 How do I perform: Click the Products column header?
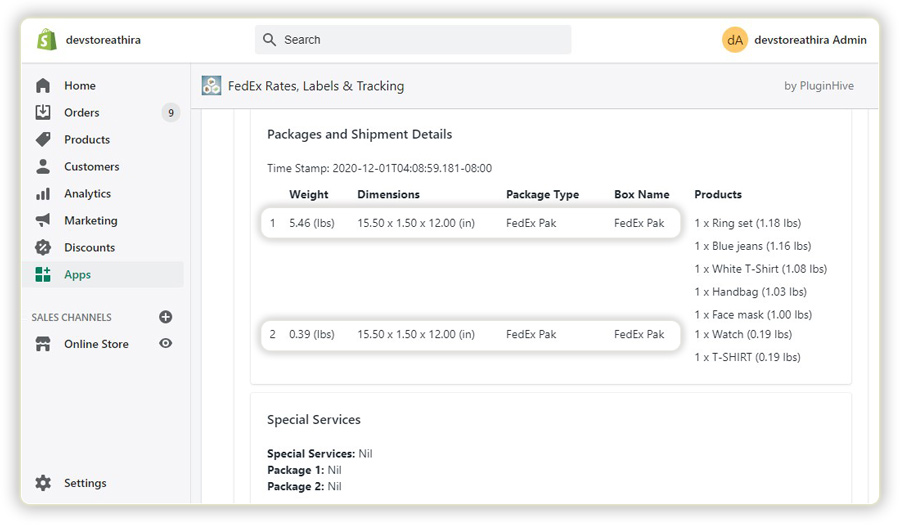tap(718, 195)
